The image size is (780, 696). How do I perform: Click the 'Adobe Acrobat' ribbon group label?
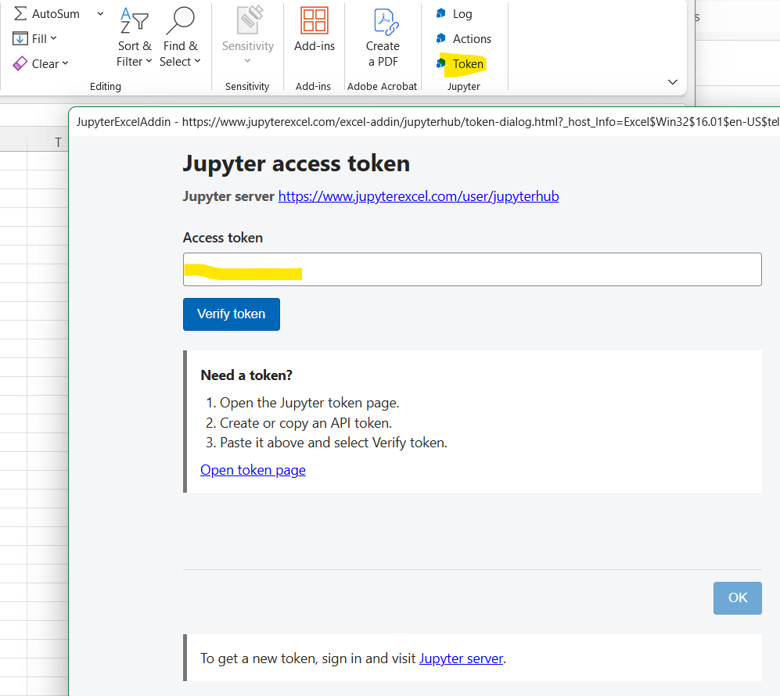pos(382,86)
